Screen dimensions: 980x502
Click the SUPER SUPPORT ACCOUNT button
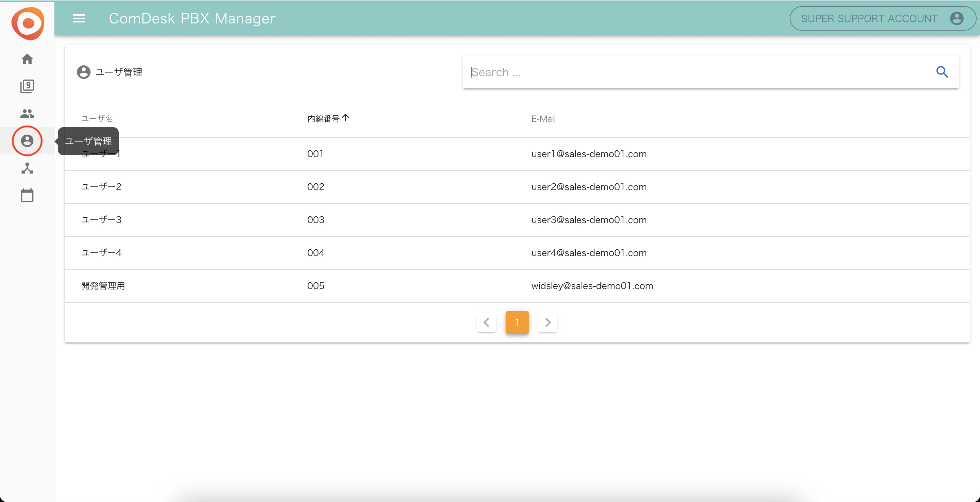(x=883, y=18)
